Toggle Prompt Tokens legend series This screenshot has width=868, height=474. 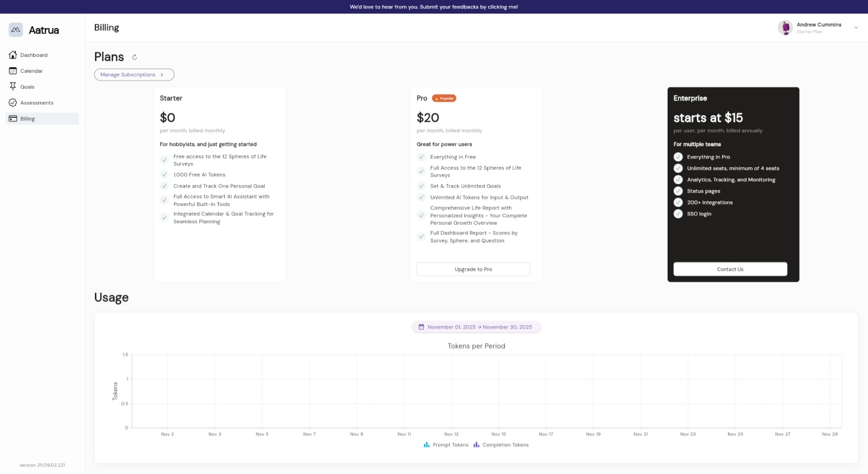[446, 445]
